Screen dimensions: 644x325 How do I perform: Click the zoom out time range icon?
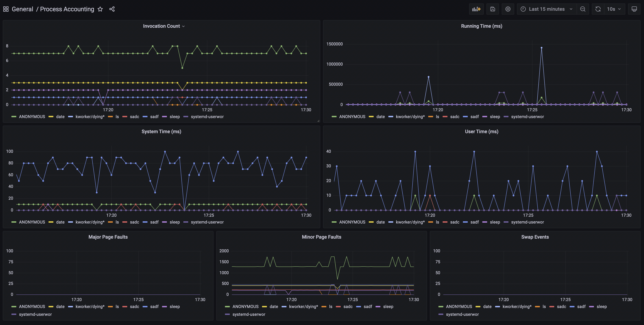click(583, 9)
